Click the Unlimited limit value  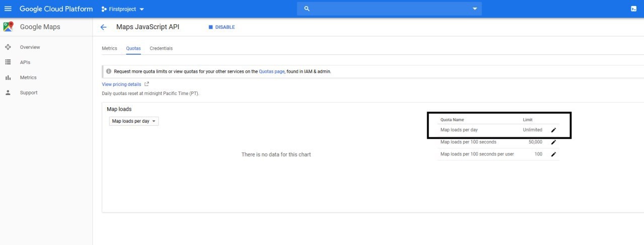coord(532,130)
